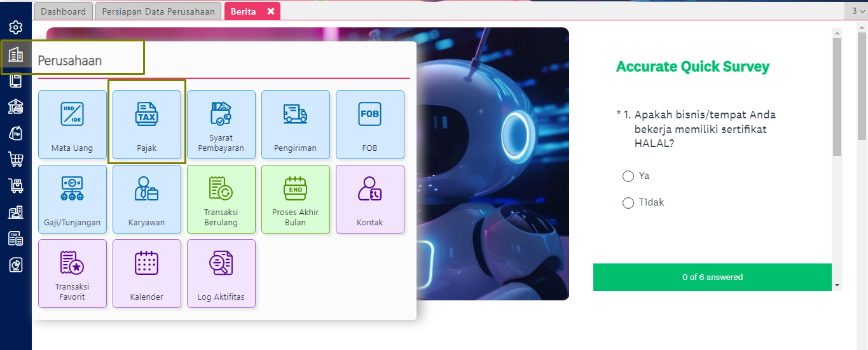Switch to the Dashboard tab
The width and height of the screenshot is (868, 350).
(64, 11)
